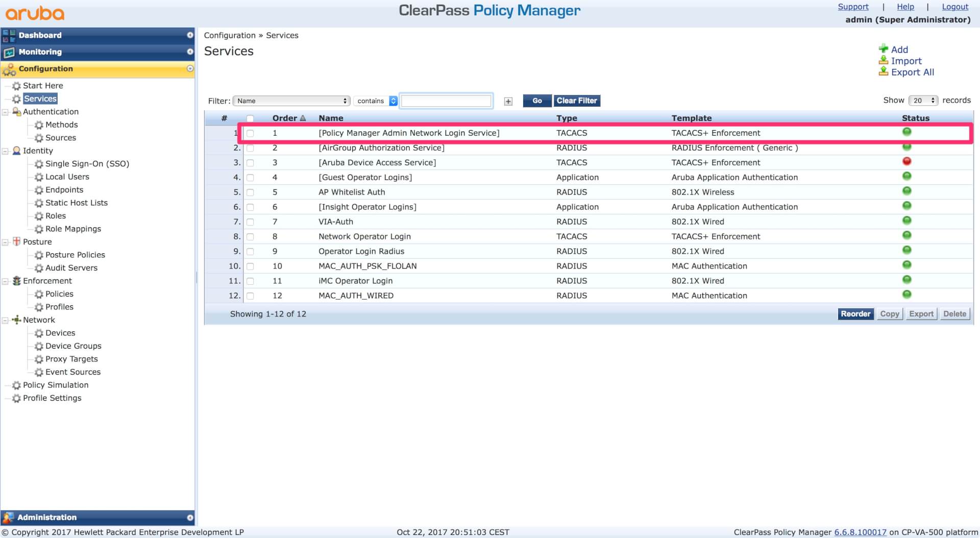
Task: Click the Logout link
Action: coord(954,7)
